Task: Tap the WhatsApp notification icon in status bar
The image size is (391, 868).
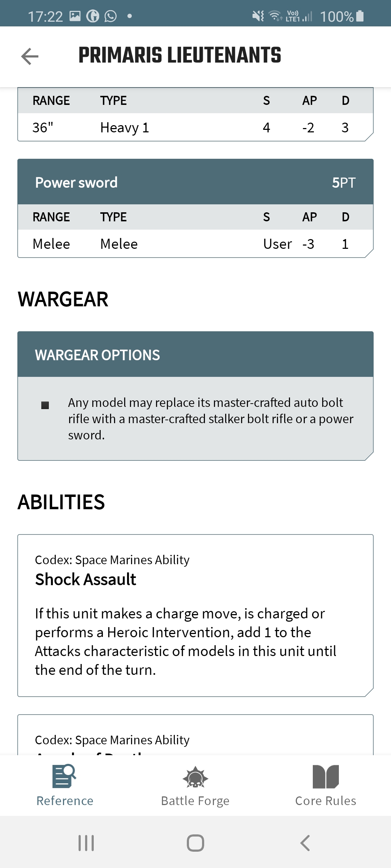Action: [110, 16]
